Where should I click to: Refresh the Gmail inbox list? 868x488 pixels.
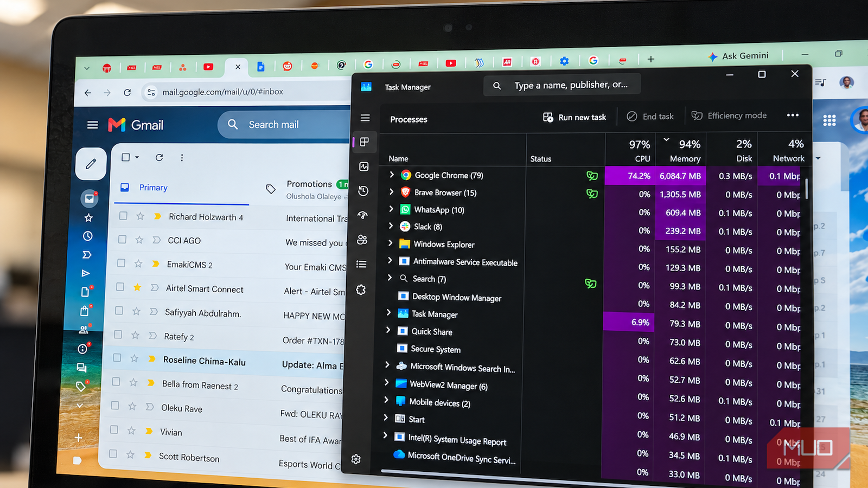point(159,157)
